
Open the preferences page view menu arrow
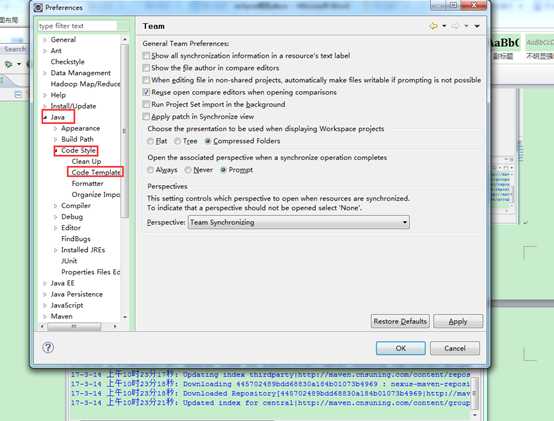477,26
